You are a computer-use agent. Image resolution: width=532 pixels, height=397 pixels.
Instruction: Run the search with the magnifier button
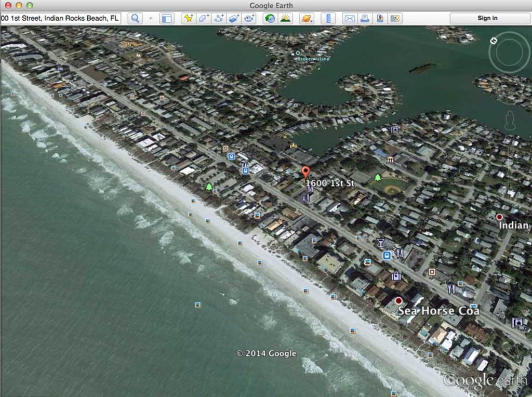coord(135,17)
